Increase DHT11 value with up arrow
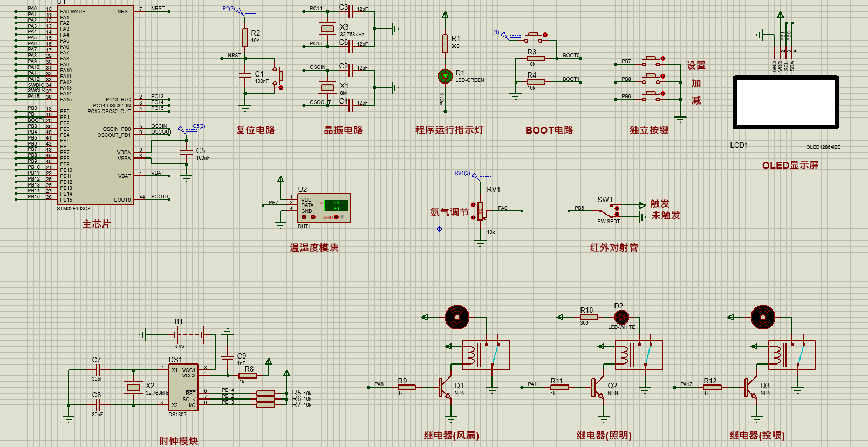This screenshot has height=447, width=868. click(313, 217)
